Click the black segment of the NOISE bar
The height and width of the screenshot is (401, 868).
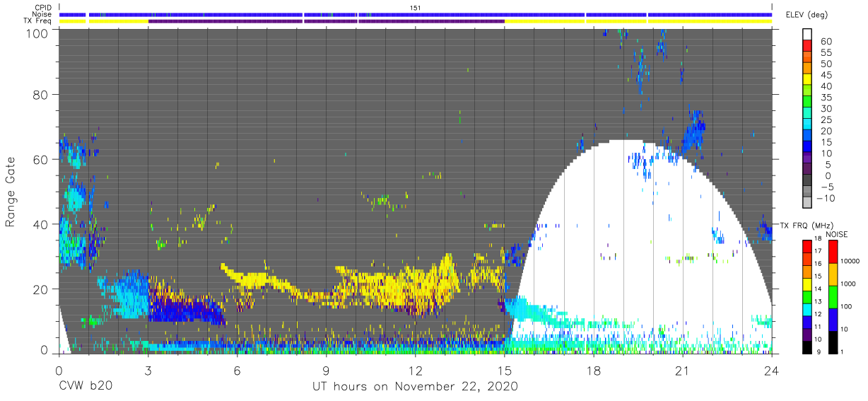pos(834,341)
